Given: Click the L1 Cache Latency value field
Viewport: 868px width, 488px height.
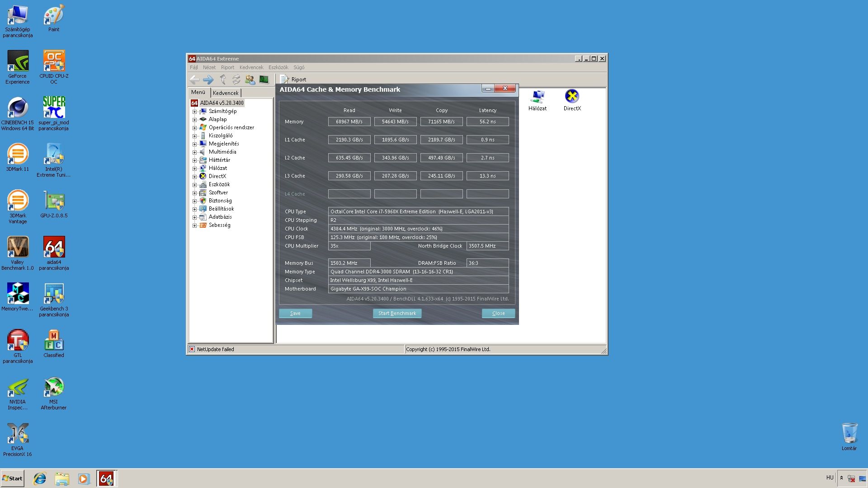Looking at the screenshot, I should click(487, 140).
